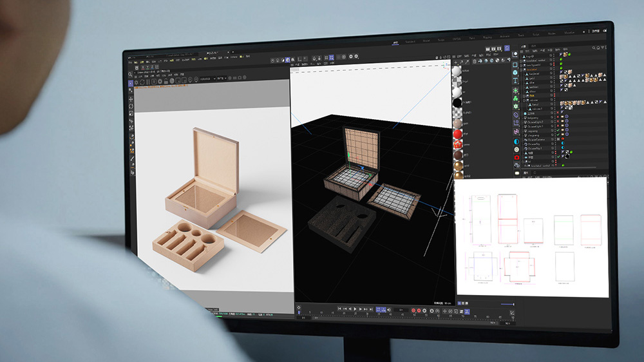This screenshot has height=362, width=644.
Task: Open Object Manager filter funnel icon
Action: pos(603,48)
